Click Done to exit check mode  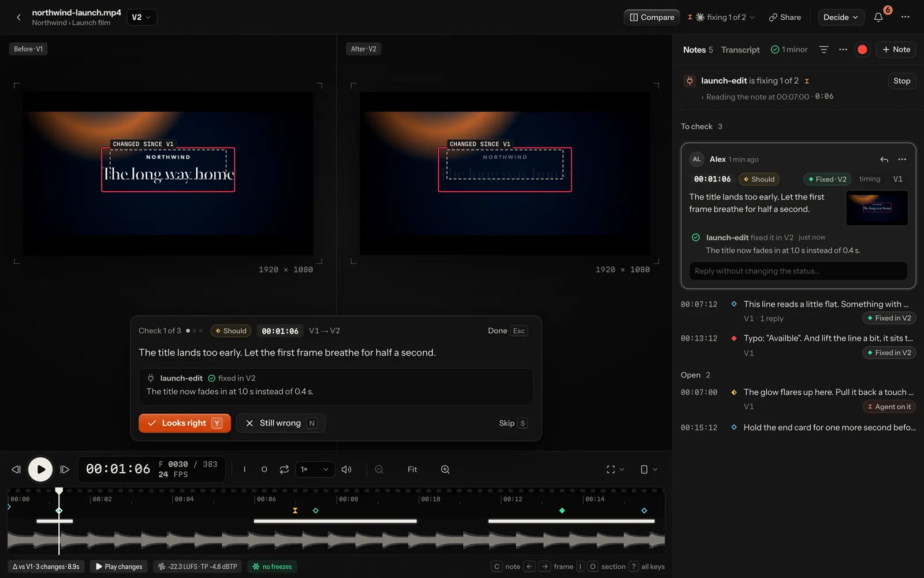coord(507,331)
